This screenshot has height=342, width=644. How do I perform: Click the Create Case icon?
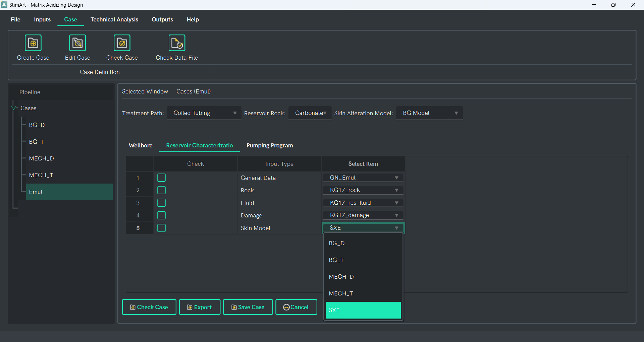click(33, 43)
